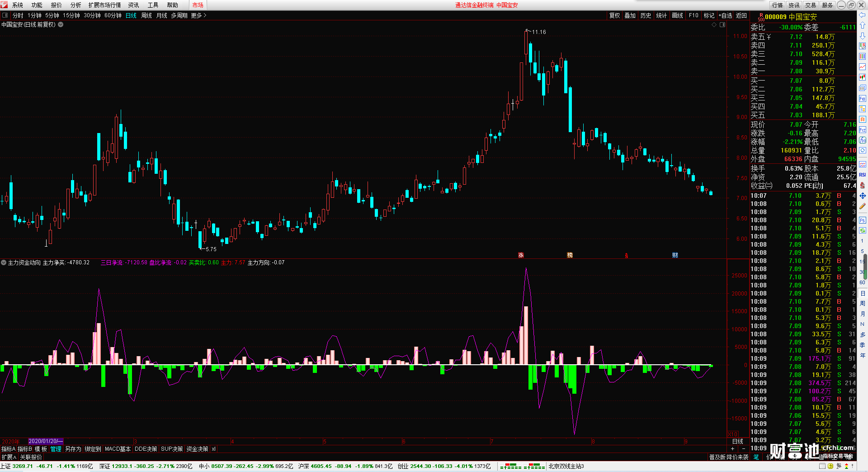The image size is (868, 472).
Task: Click the F10 company info sidebar icon
Action: coord(862,99)
